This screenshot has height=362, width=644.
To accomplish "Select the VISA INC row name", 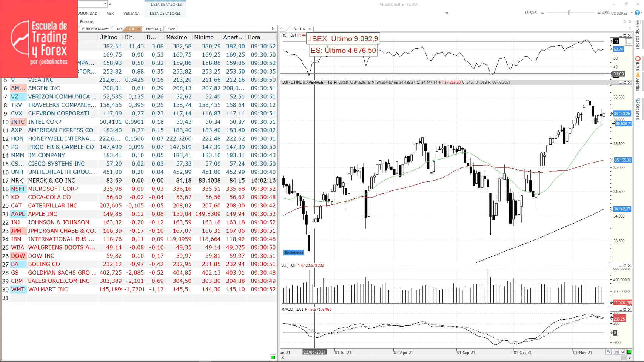I will click(41, 80).
